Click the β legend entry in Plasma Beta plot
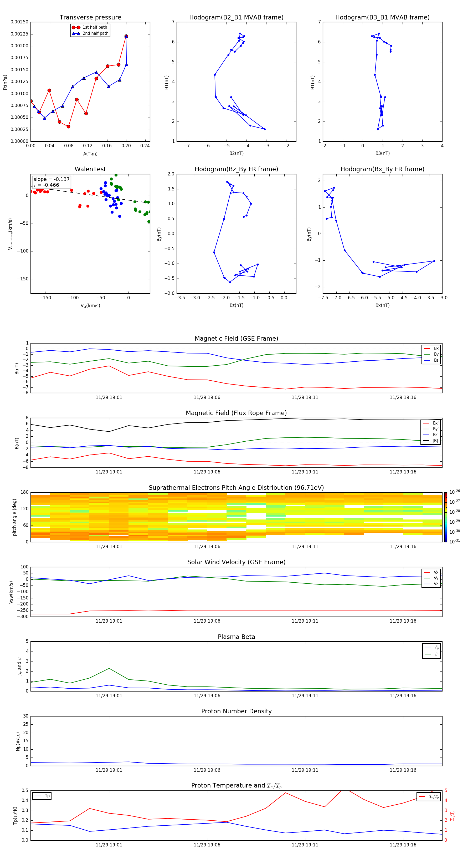 click(x=436, y=654)
